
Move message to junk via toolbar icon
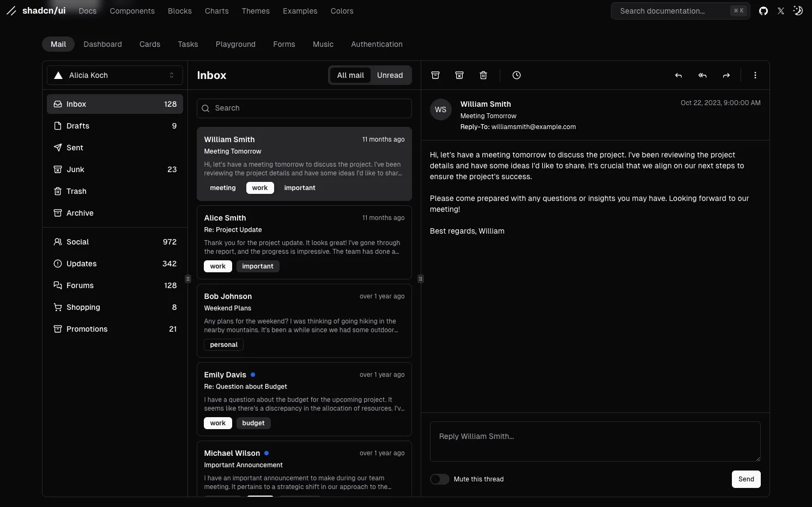[x=459, y=75]
